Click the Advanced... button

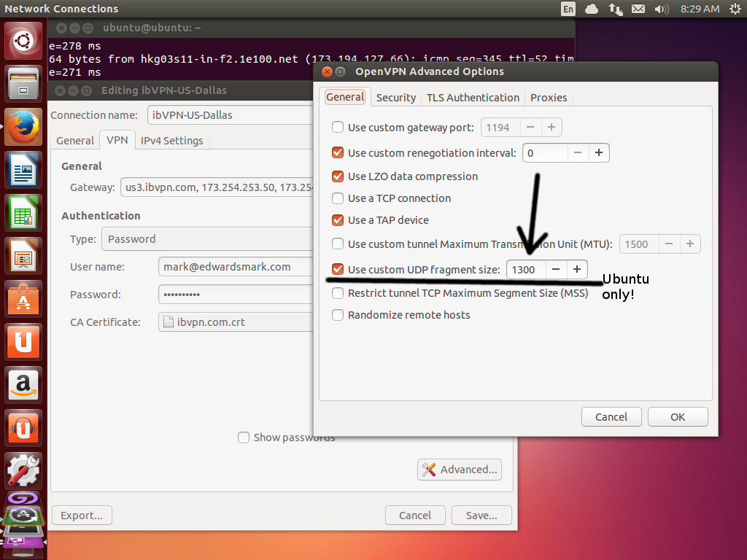pos(460,470)
